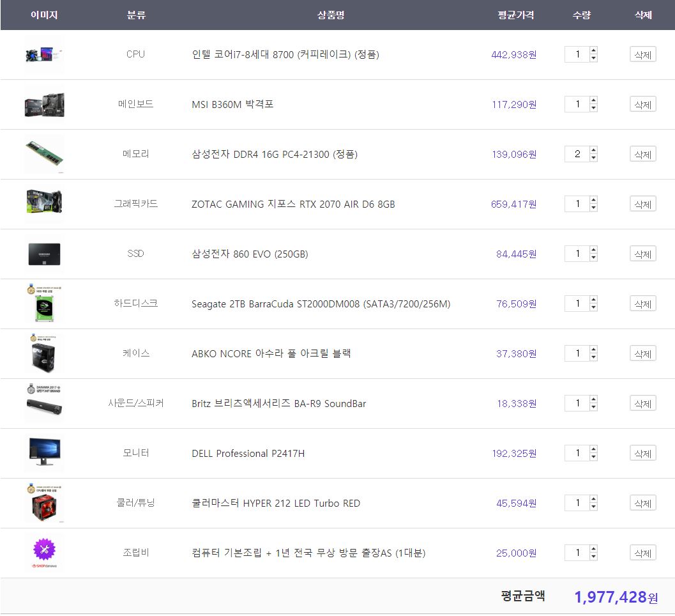The height and width of the screenshot is (616, 675).
Task: Open the MSI B360M motherboard thumbnail
Action: (x=44, y=105)
